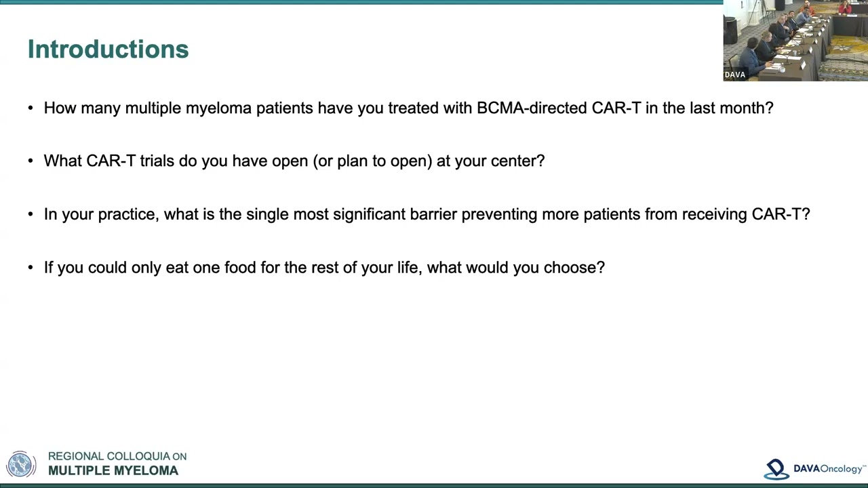
Task: Click the second bullet point marker
Action: 31,161
